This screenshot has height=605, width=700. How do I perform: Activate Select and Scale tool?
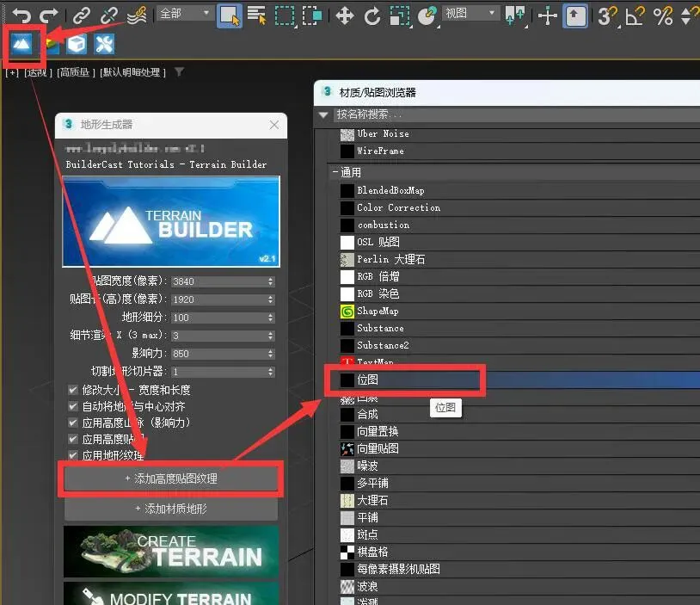click(x=400, y=15)
